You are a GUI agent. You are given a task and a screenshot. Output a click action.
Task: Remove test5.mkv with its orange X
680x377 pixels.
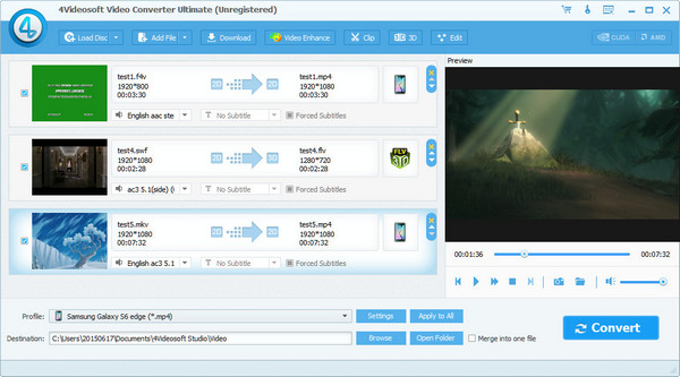pyautogui.click(x=432, y=220)
